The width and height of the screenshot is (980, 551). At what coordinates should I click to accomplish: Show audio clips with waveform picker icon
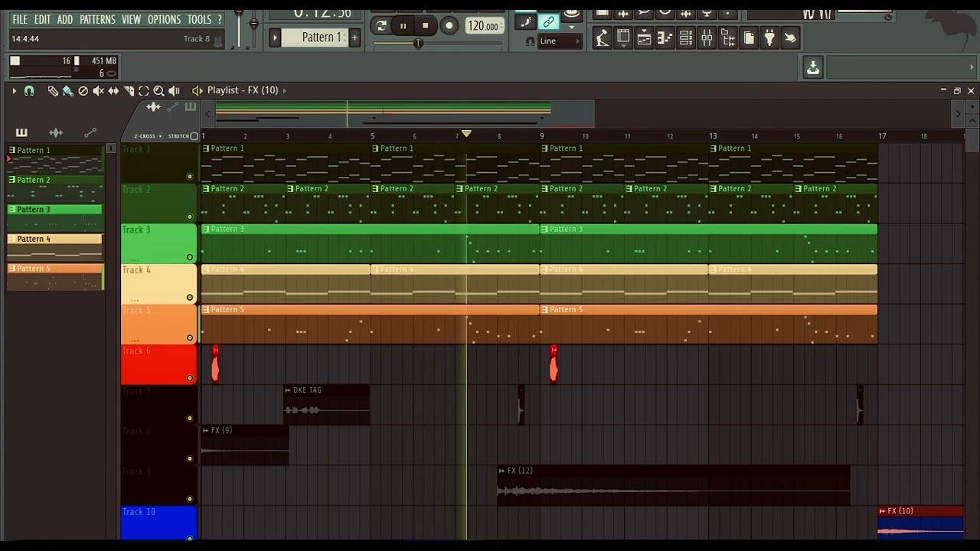click(56, 132)
